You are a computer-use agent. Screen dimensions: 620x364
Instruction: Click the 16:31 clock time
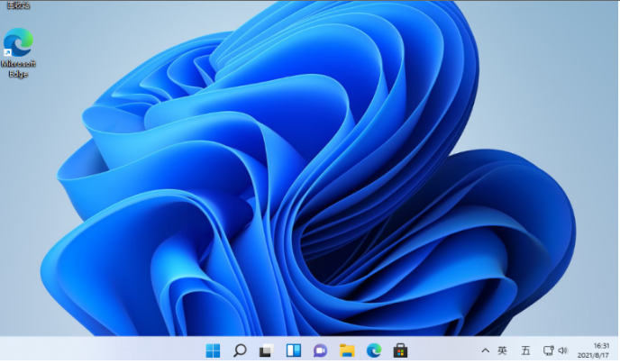point(600,344)
